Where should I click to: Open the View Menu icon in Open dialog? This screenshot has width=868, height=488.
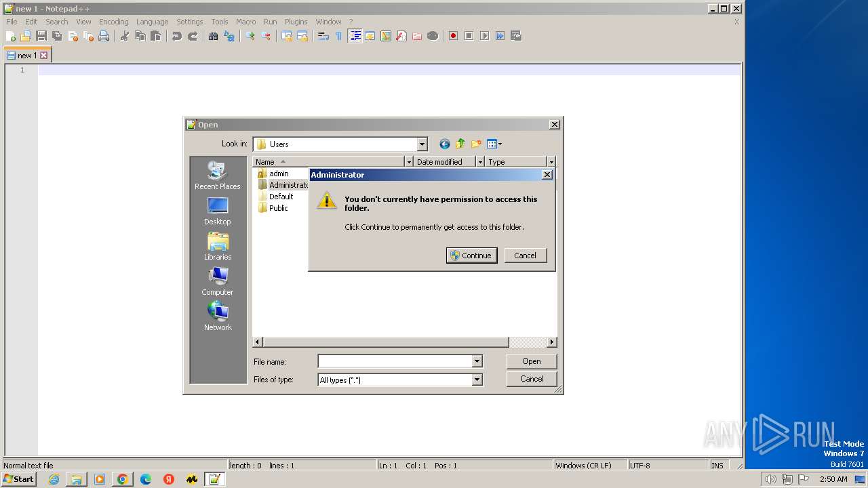point(494,144)
